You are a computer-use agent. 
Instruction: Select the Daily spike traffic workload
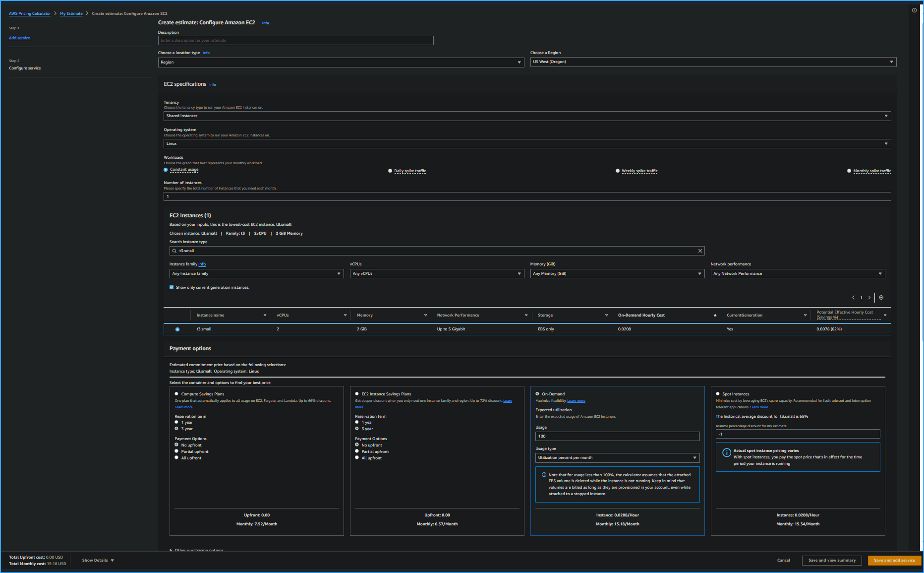tap(390, 170)
